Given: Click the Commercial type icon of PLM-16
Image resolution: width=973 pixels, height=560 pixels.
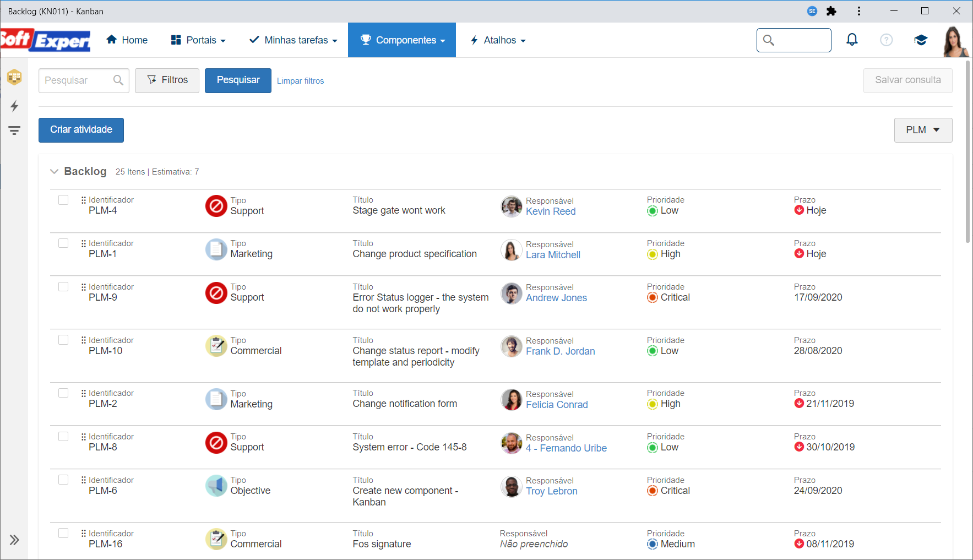Looking at the screenshot, I should pyautogui.click(x=216, y=540).
